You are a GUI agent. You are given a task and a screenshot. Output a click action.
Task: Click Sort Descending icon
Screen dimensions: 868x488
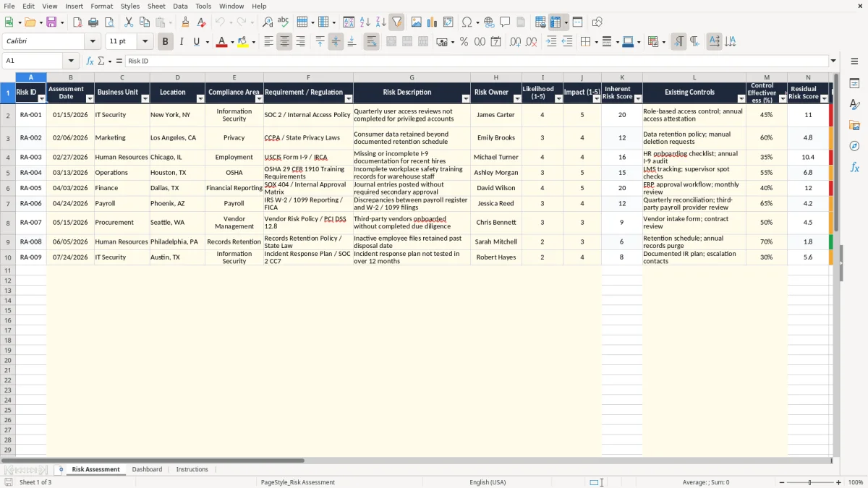point(381,22)
